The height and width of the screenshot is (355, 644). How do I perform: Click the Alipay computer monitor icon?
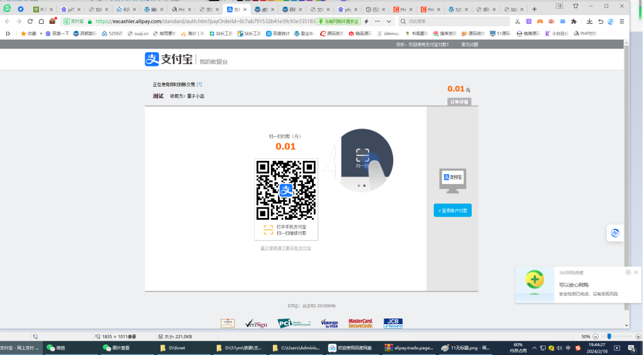point(453,180)
